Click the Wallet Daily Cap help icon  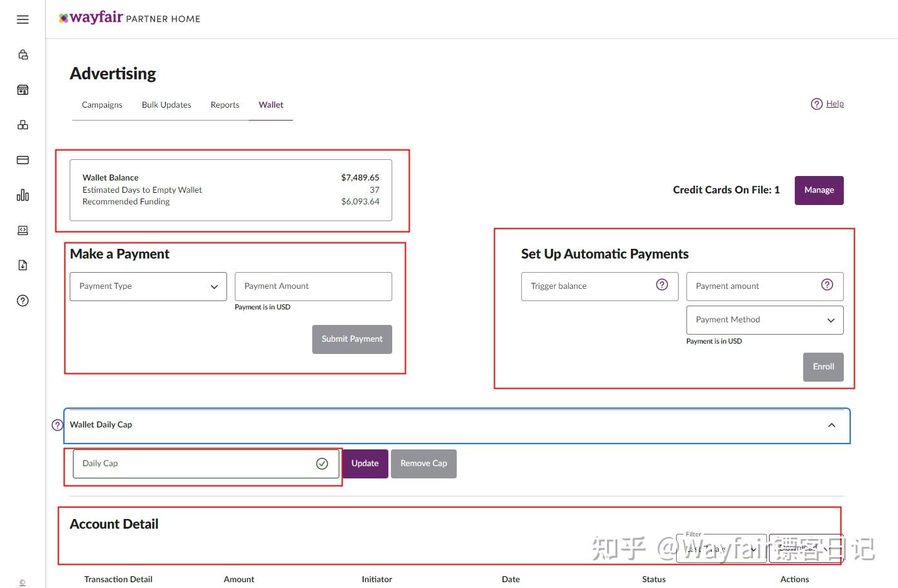pyautogui.click(x=57, y=425)
